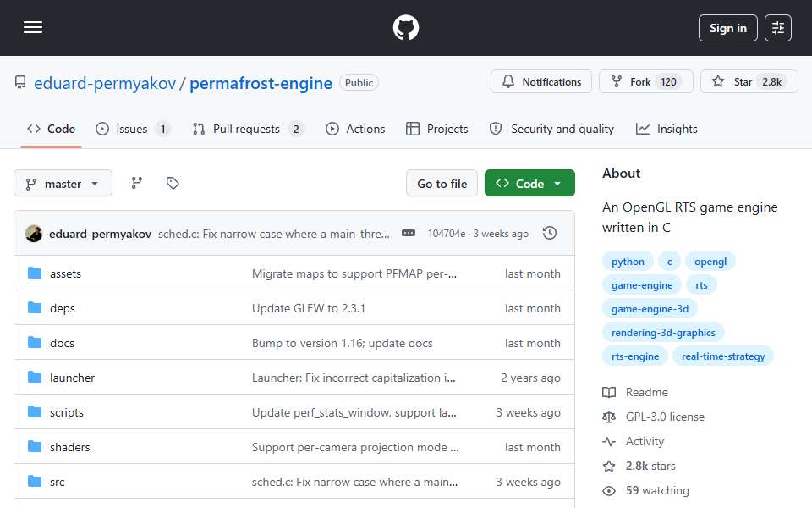Viewport: 812px width, 508px height.
Task: Open commit 'Update GLEW to 2.3.1'
Action: pyautogui.click(x=308, y=308)
